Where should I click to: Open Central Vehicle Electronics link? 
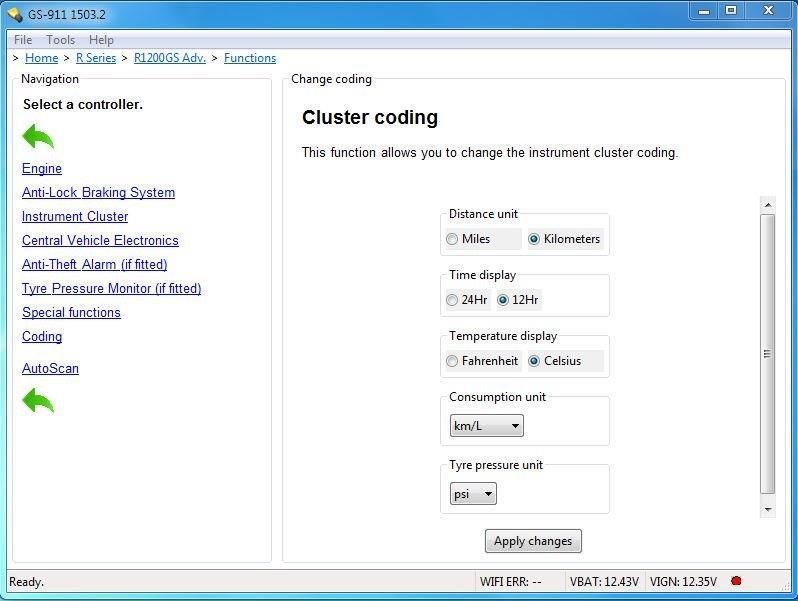[100, 240]
